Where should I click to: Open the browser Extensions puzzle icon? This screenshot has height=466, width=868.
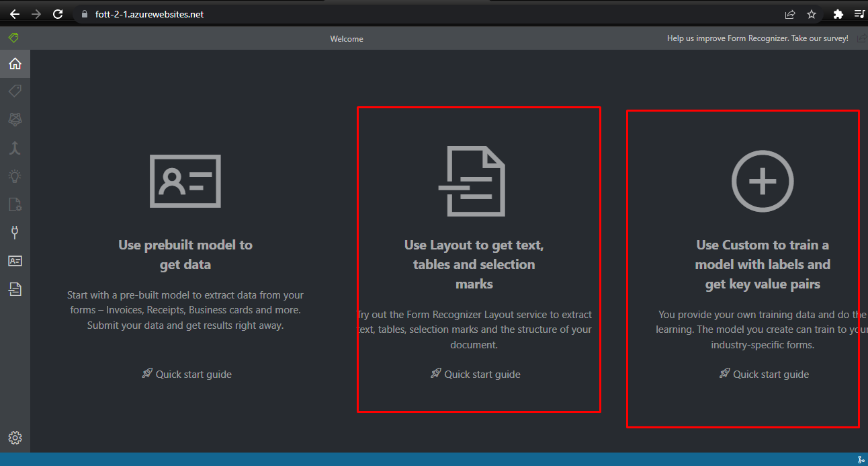tap(837, 13)
